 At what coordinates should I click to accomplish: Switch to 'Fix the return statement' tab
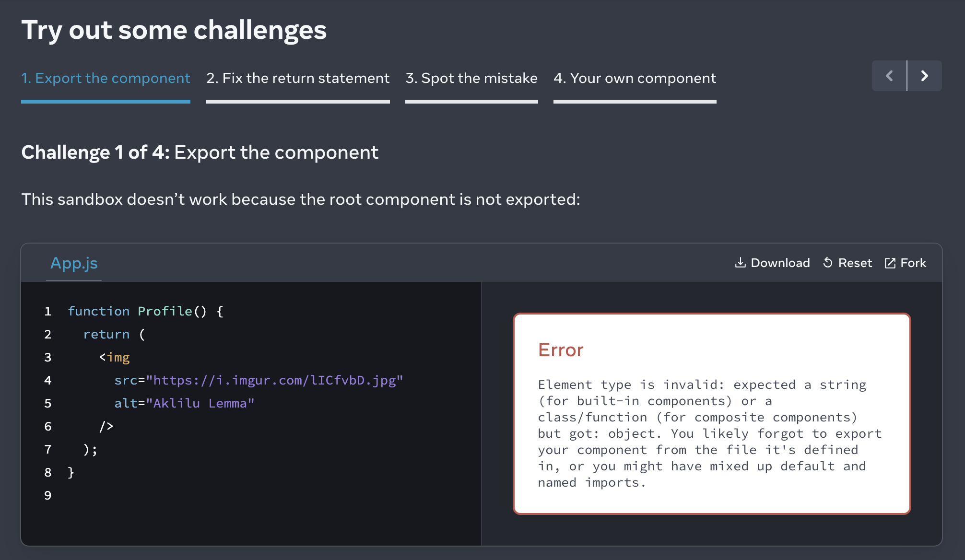pos(297,78)
